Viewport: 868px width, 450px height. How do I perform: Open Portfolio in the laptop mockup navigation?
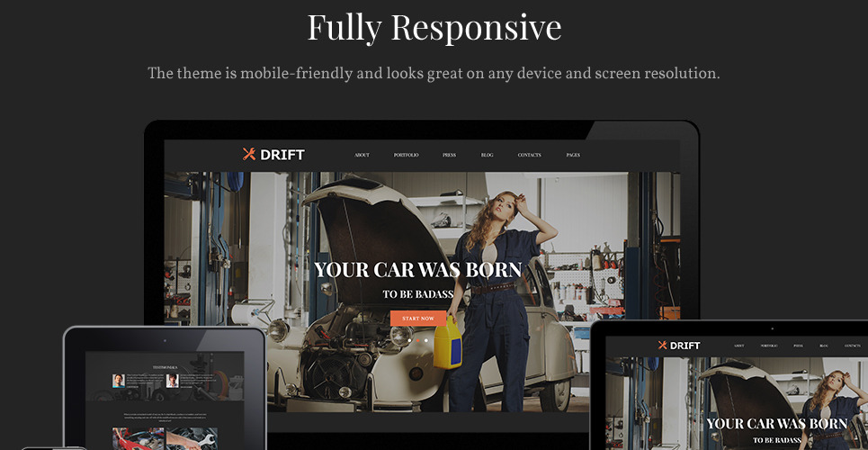click(x=768, y=346)
